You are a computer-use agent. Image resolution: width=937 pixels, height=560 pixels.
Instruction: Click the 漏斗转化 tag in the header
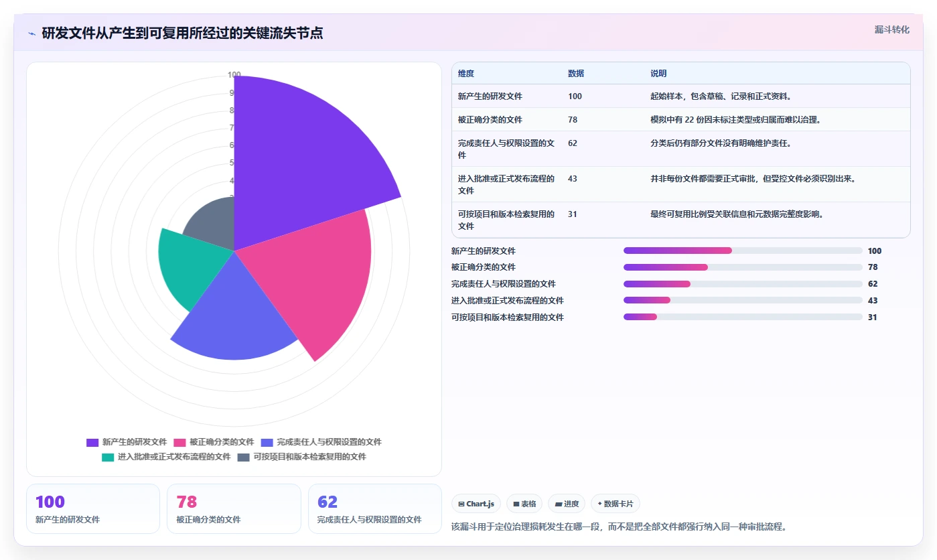coord(891,29)
